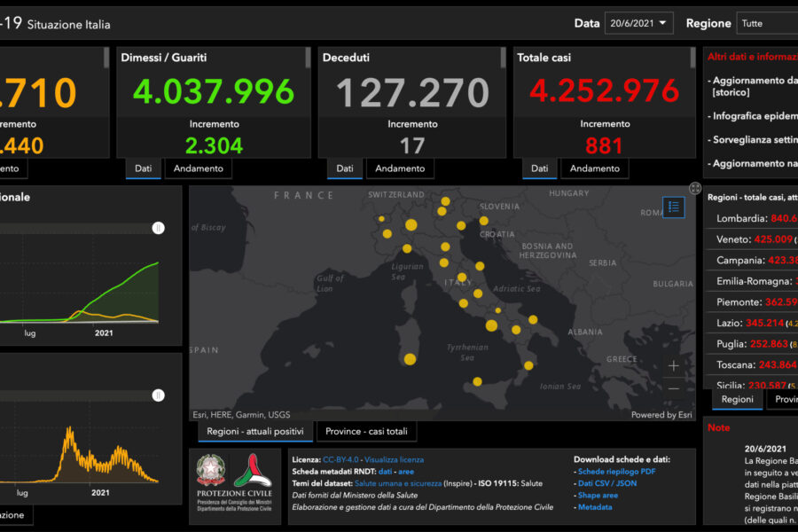The height and width of the screenshot is (532, 798).
Task: Open the map legend list icon
Action: [674, 207]
